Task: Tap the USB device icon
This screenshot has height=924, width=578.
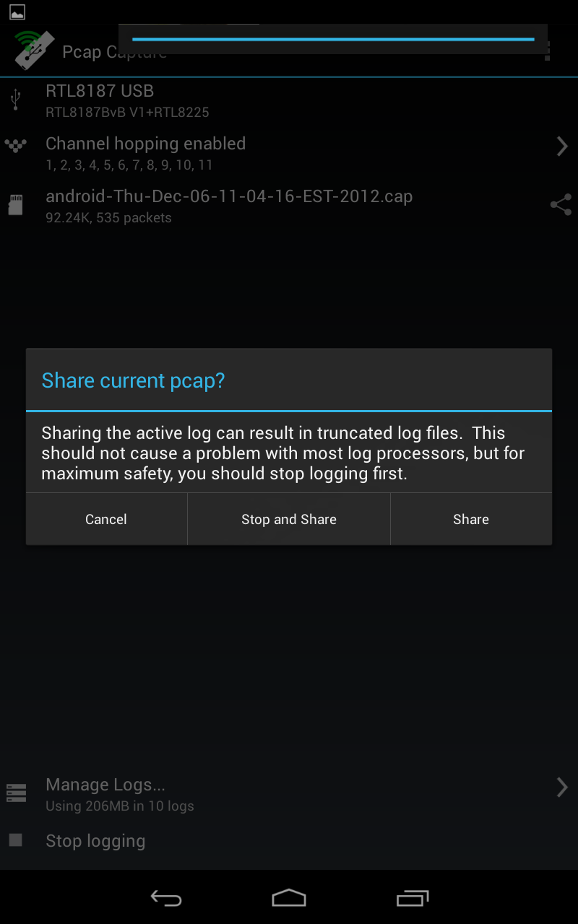Action: [15, 100]
